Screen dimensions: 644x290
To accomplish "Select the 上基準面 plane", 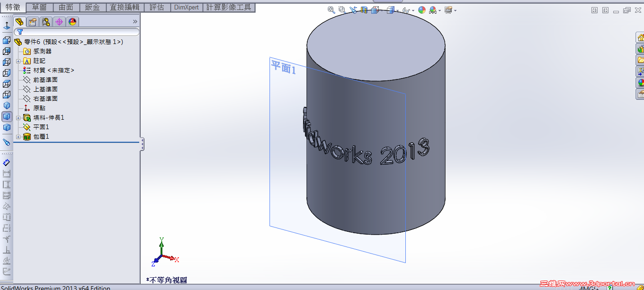I will coord(41,89).
